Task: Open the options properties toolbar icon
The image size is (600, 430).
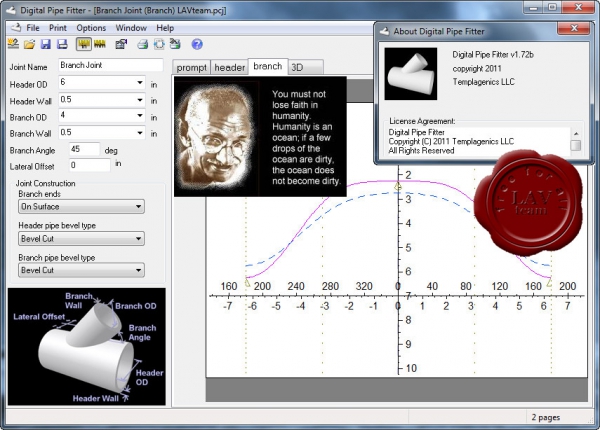Action: tap(121, 44)
